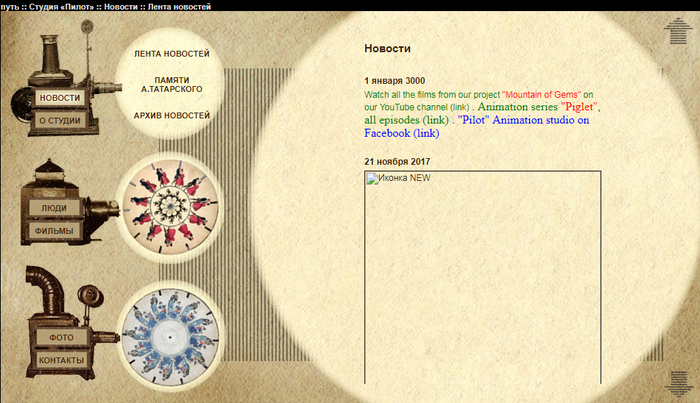Click the scroll-up arrow icon at top right
700x403 pixels.
pyautogui.click(x=678, y=31)
